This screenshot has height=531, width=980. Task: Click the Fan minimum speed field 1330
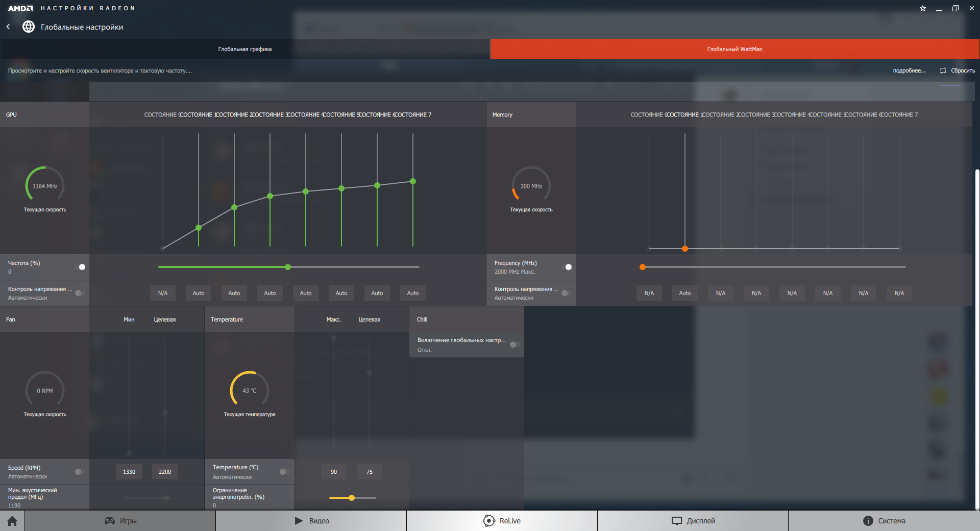[x=129, y=472]
